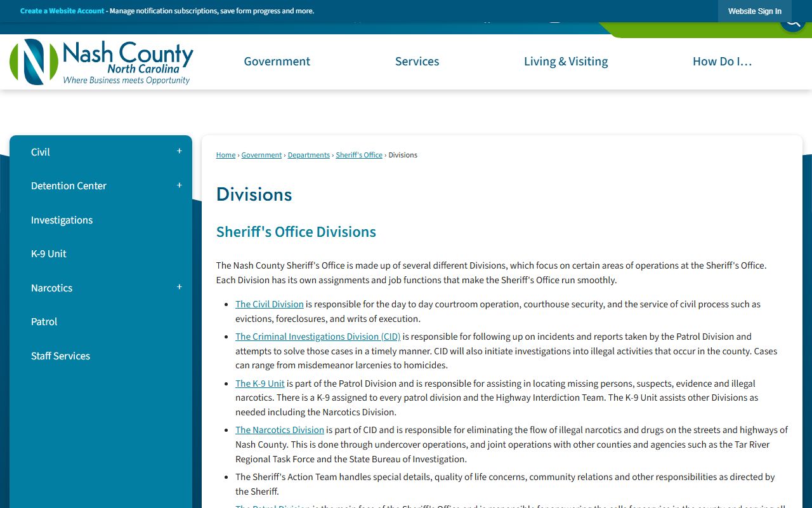Select Civil in the sidebar
The width and height of the screenshot is (812, 508).
pyautogui.click(x=41, y=152)
